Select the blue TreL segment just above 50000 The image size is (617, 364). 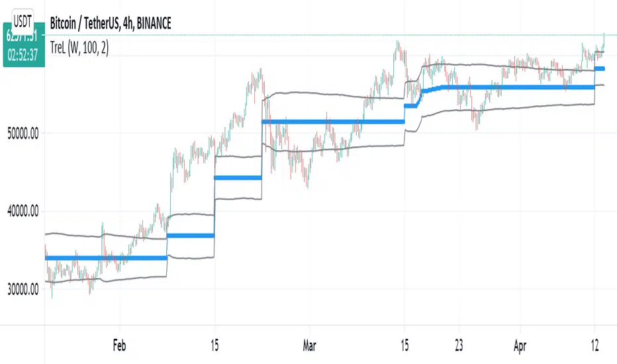pyautogui.click(x=331, y=122)
